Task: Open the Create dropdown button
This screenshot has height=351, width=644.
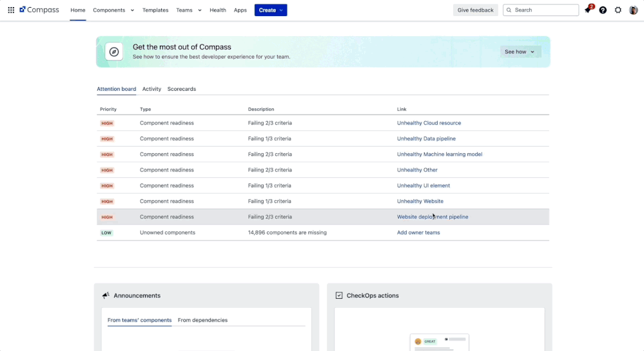Action: (271, 10)
